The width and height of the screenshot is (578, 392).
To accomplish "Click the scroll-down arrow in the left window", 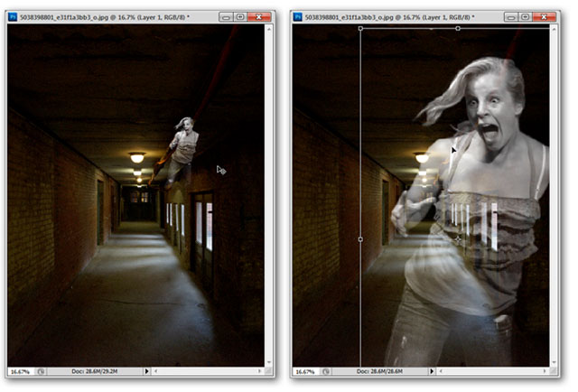I will (269, 362).
